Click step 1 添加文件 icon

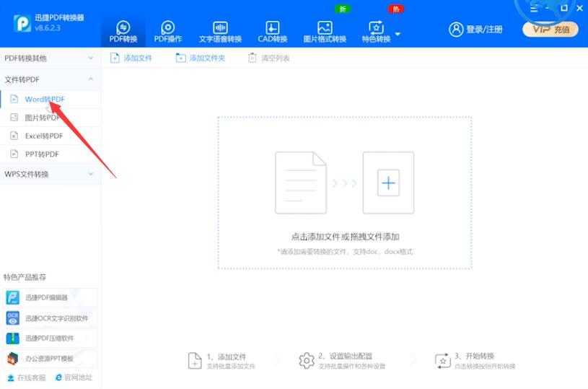(195, 361)
